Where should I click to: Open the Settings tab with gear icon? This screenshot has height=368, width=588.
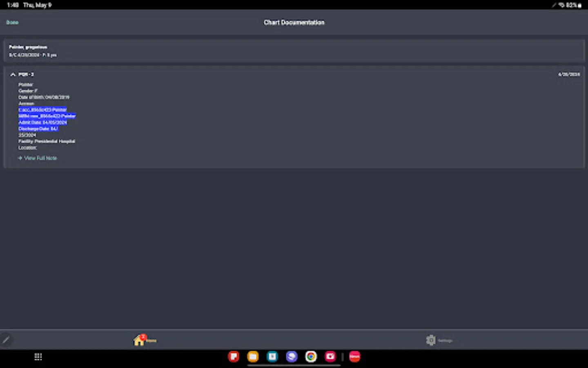[439, 340]
